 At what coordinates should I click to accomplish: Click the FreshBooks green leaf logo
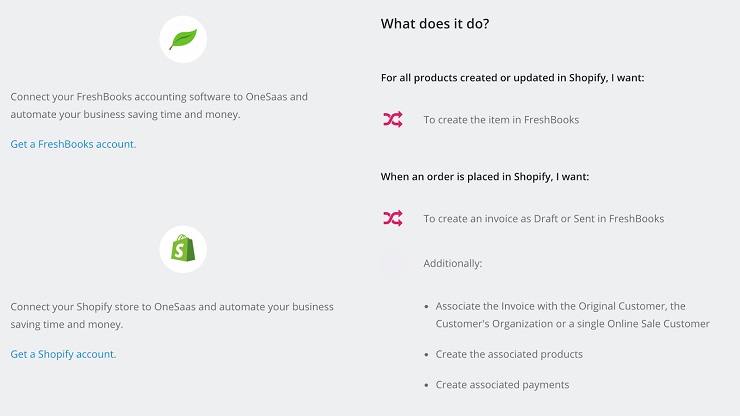pyautogui.click(x=183, y=39)
